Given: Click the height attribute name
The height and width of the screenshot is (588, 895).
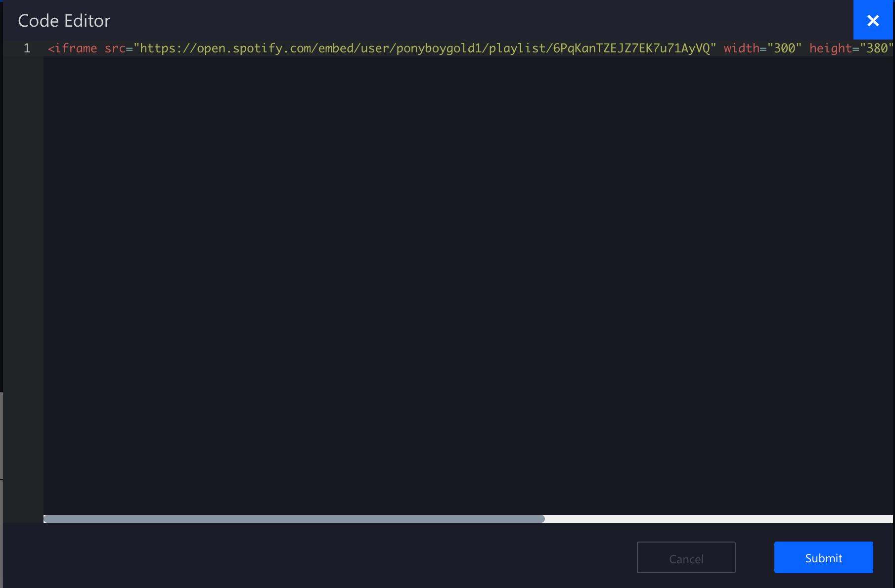Looking at the screenshot, I should pyautogui.click(x=831, y=48).
